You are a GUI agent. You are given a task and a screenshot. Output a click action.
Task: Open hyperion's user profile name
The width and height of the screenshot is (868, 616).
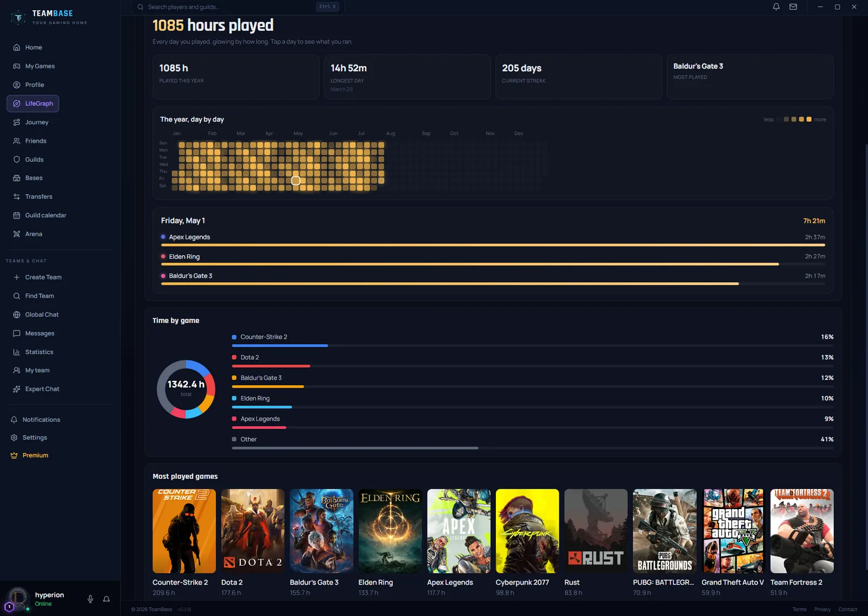click(x=49, y=595)
